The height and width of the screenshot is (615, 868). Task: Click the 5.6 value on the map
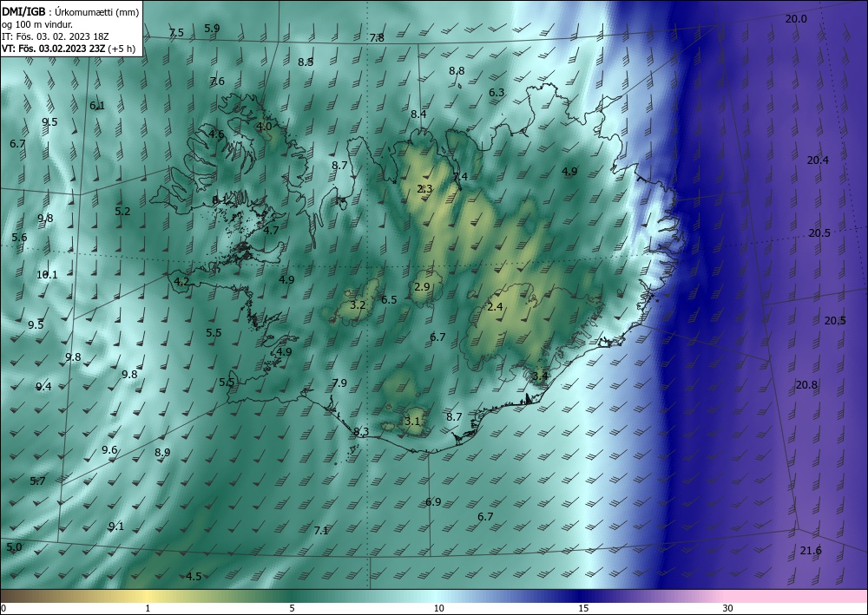tap(19, 238)
